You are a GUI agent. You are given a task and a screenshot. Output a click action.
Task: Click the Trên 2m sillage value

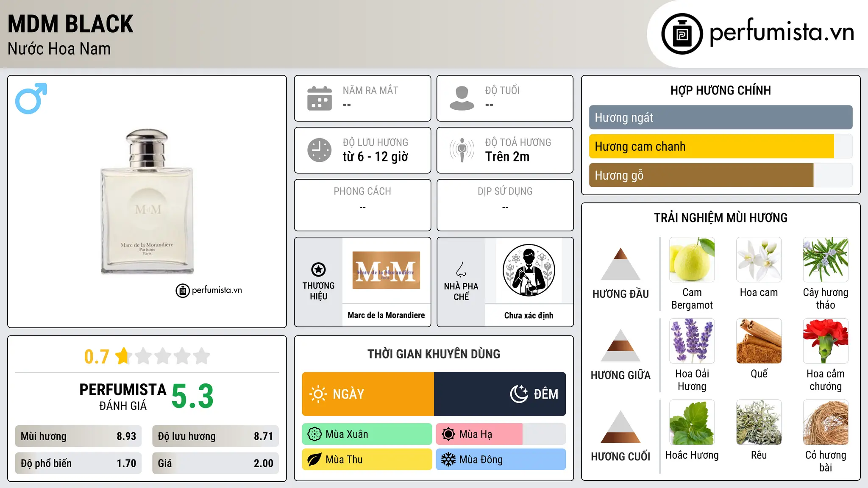coord(507,157)
